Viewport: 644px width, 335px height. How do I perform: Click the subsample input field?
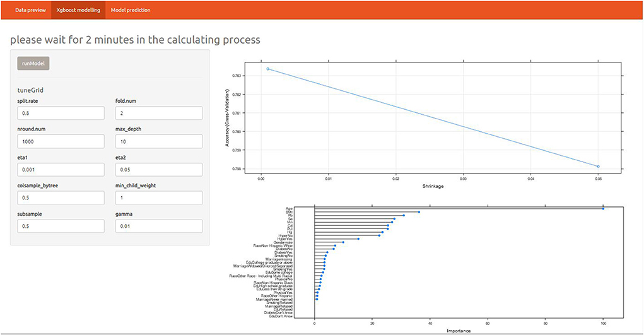tap(61, 226)
